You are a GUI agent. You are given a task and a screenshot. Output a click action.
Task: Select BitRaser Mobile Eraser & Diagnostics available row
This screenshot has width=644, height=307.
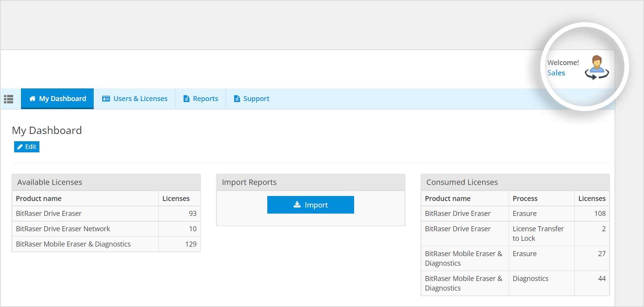(x=106, y=244)
